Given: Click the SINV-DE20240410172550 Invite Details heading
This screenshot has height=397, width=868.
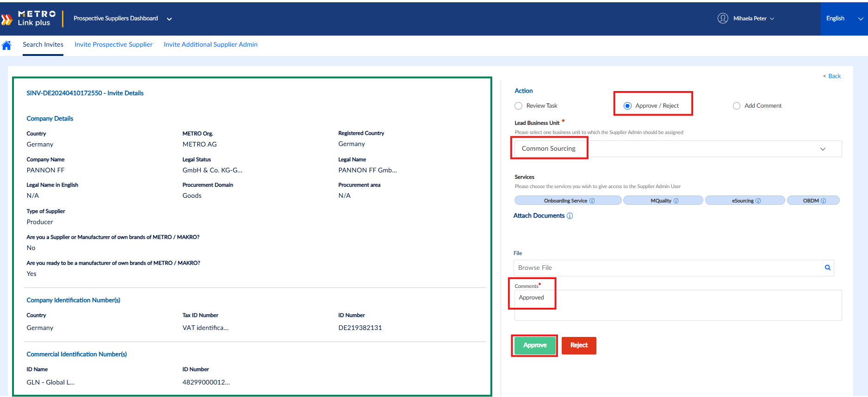Looking at the screenshot, I should tap(85, 93).
